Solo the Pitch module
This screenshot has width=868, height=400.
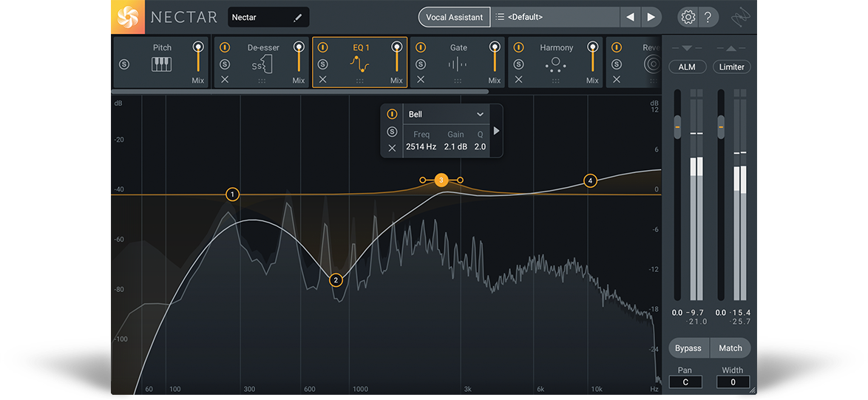click(124, 65)
